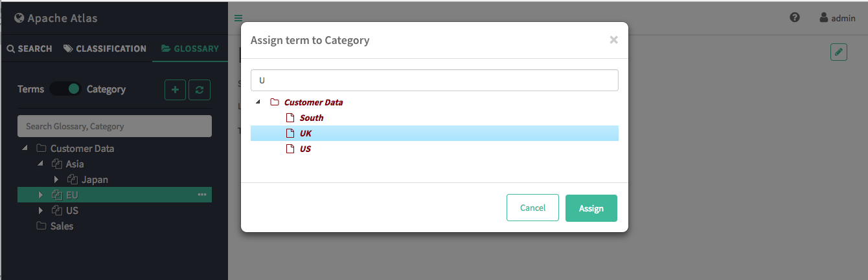Select the South term in dialog tree
The width and height of the screenshot is (868, 280).
tap(311, 118)
